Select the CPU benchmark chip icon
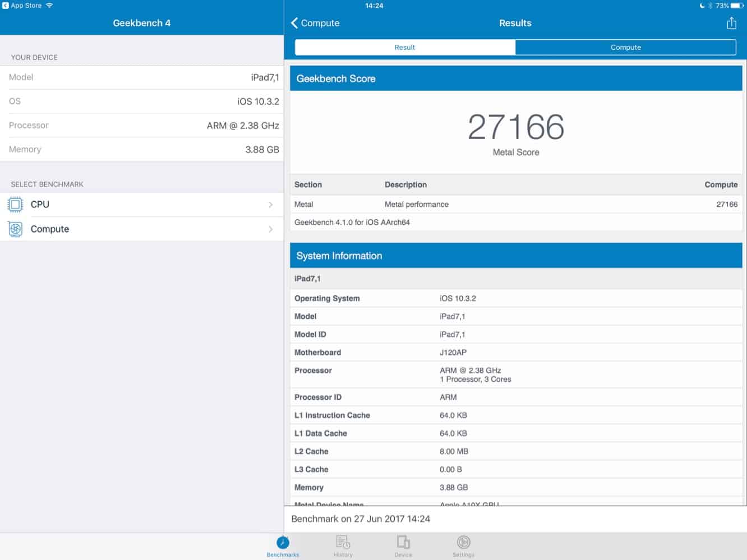747x560 pixels. click(15, 205)
